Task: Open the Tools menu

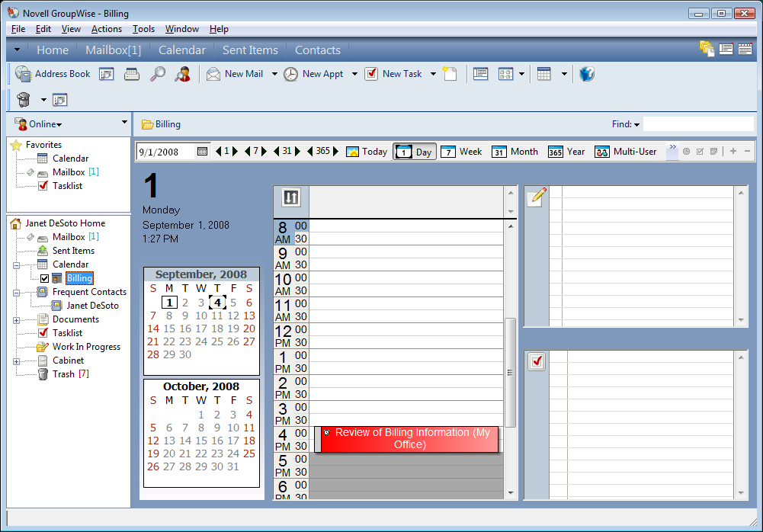Action: coord(143,29)
